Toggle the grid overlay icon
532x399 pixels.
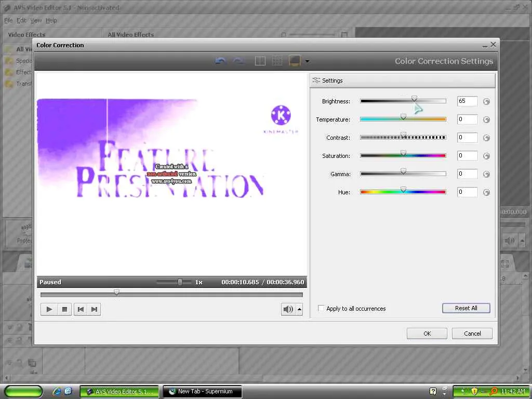pos(277,61)
